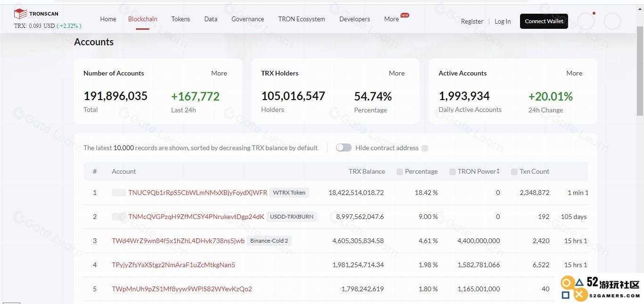
Task: Click Txn Count value 2,348,872
Action: tap(535, 193)
